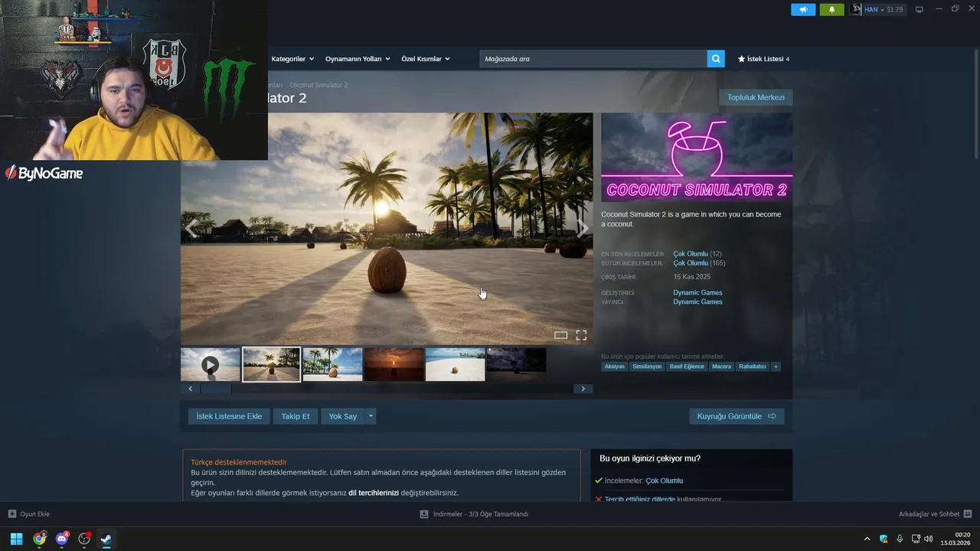Open the Aksiyon tag
This screenshot has width=980, height=551.
(614, 367)
